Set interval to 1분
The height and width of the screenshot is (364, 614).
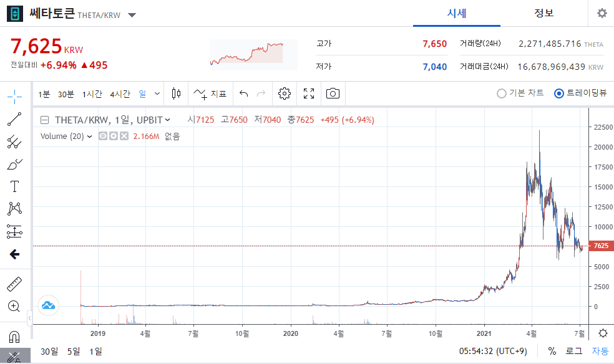[x=44, y=94]
